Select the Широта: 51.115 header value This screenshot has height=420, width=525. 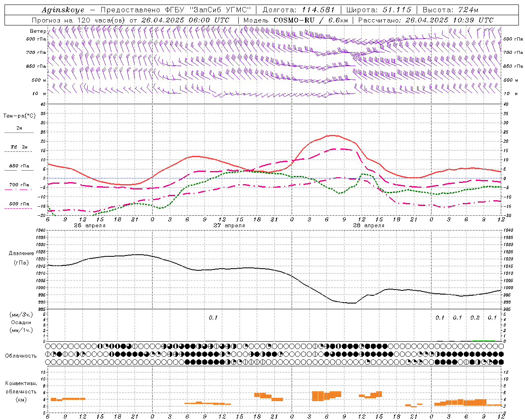point(379,10)
